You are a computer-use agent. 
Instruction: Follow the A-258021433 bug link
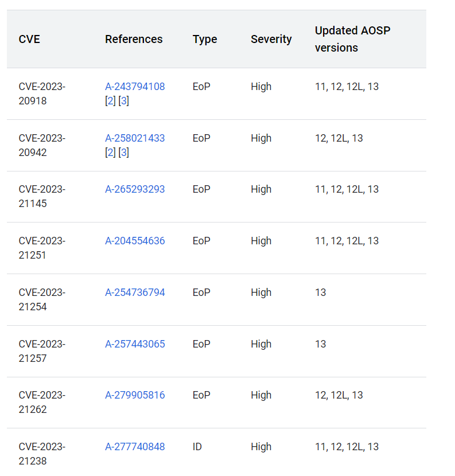(135, 138)
